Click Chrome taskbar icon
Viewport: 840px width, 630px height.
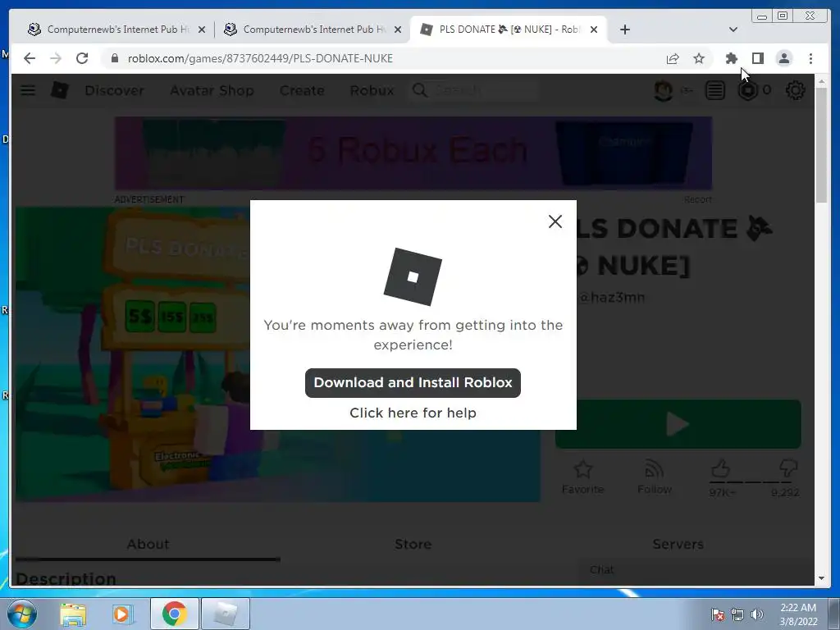(174, 614)
